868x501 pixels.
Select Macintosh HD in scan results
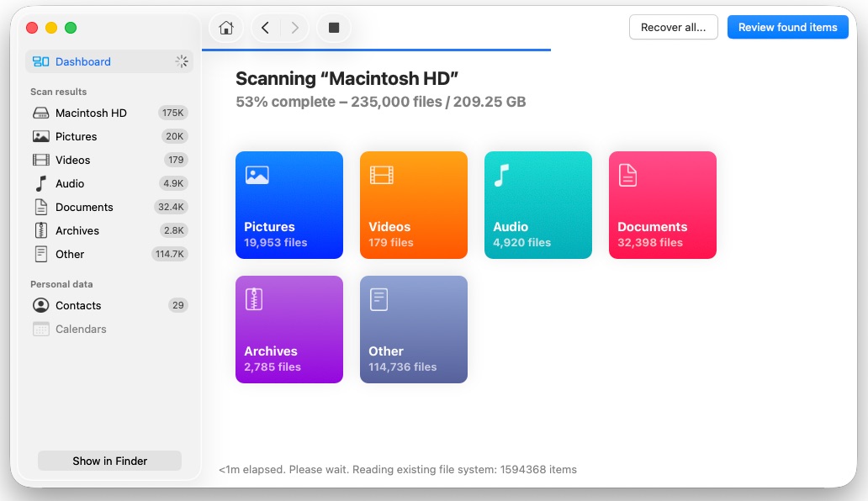pyautogui.click(x=109, y=113)
